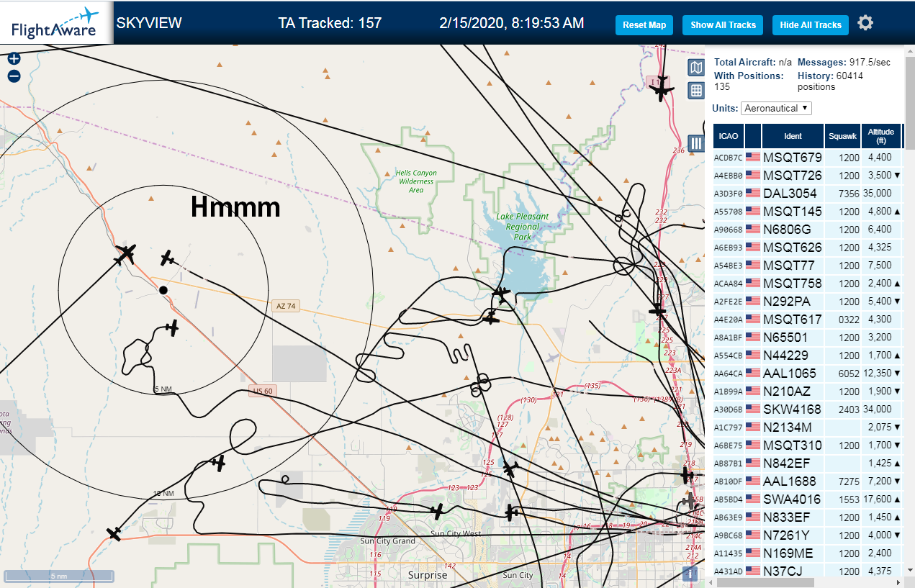Open the map layer chooser icon
Viewport: 915px width, 588px height.
696,68
